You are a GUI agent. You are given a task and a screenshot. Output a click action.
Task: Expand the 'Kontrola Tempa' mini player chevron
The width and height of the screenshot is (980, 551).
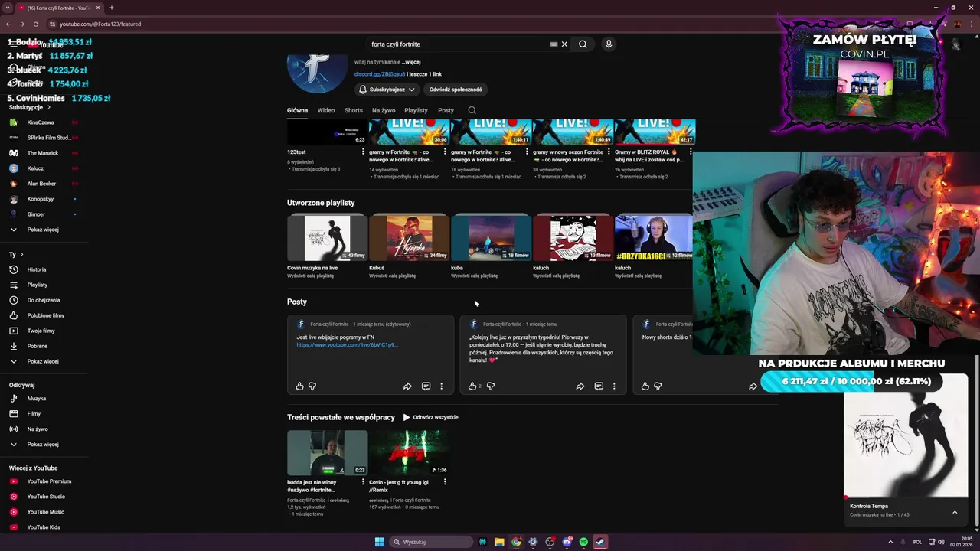click(955, 512)
